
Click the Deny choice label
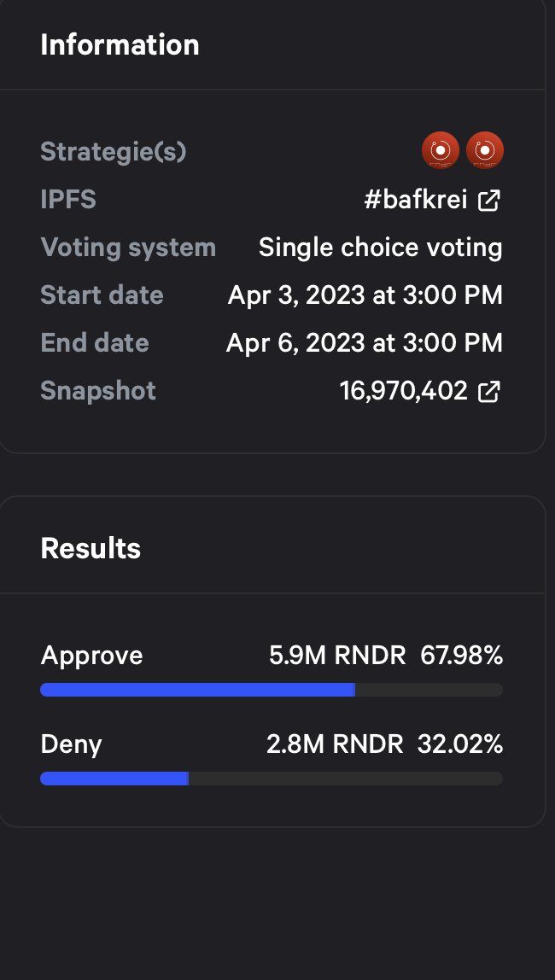[x=71, y=744]
